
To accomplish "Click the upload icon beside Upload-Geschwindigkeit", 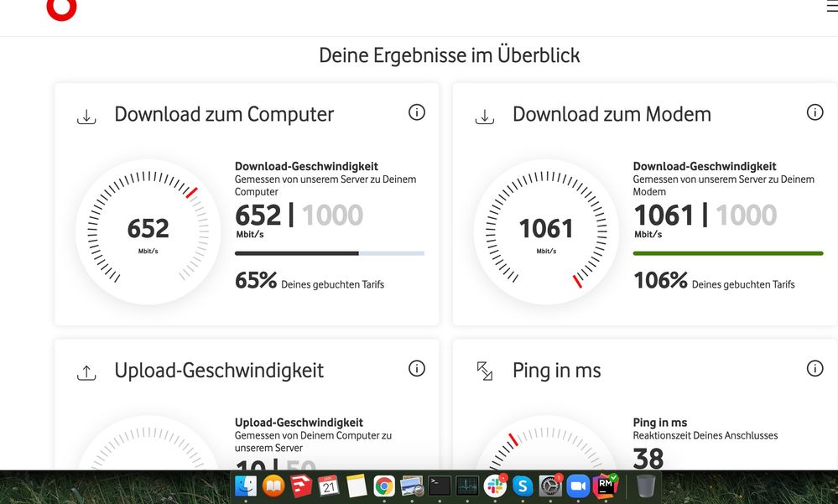I will pyautogui.click(x=86, y=372).
